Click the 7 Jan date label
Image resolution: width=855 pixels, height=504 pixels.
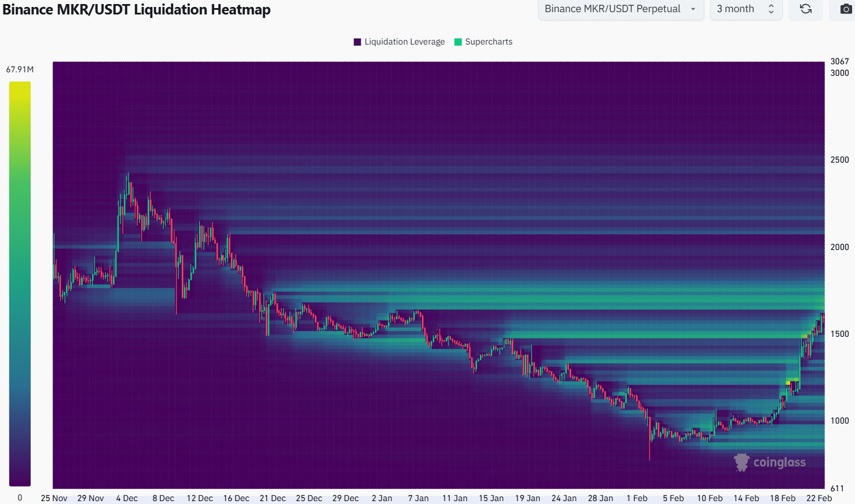[419, 498]
